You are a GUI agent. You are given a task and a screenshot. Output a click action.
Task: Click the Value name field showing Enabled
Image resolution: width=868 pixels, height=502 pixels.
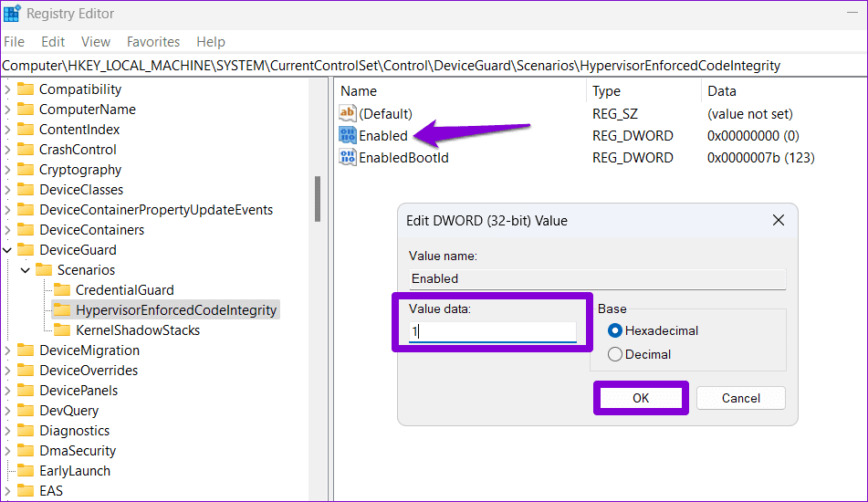tap(597, 278)
